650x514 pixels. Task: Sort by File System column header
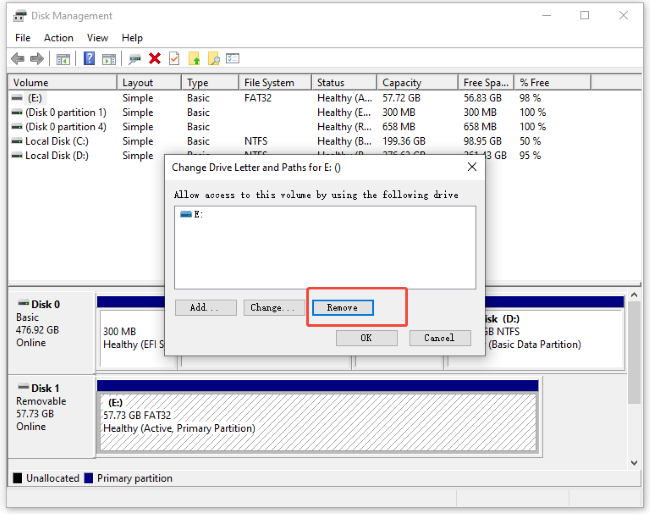(x=275, y=82)
